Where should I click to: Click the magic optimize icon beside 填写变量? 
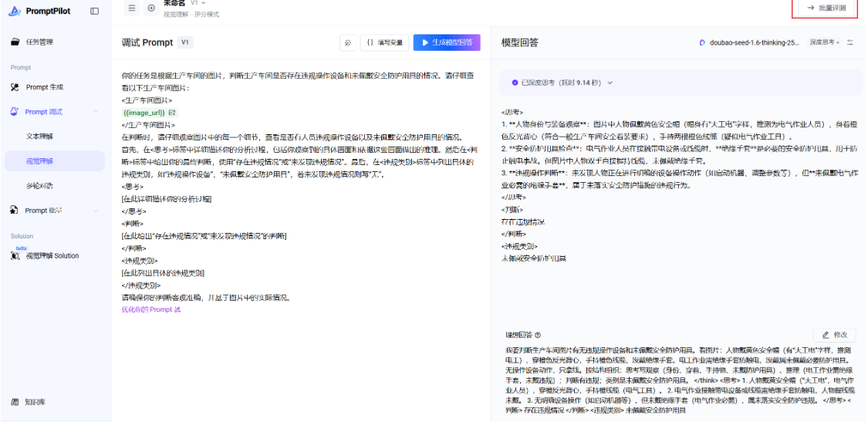[348, 42]
